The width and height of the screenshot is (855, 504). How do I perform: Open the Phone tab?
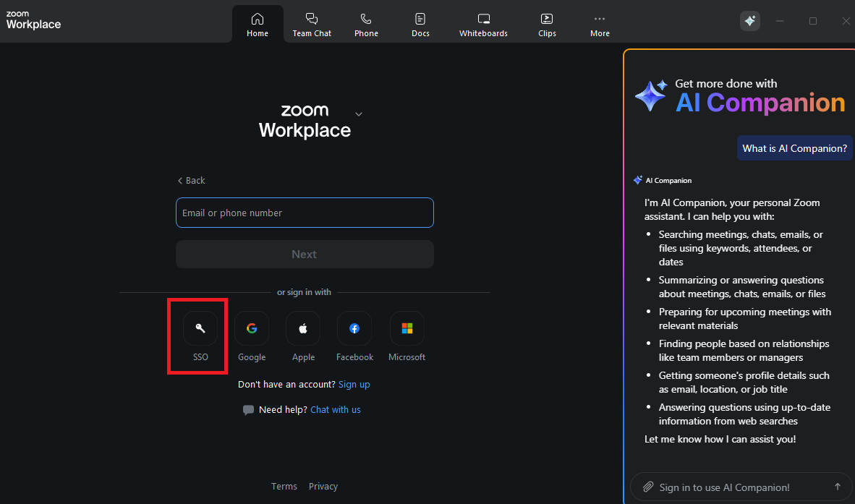click(366, 25)
